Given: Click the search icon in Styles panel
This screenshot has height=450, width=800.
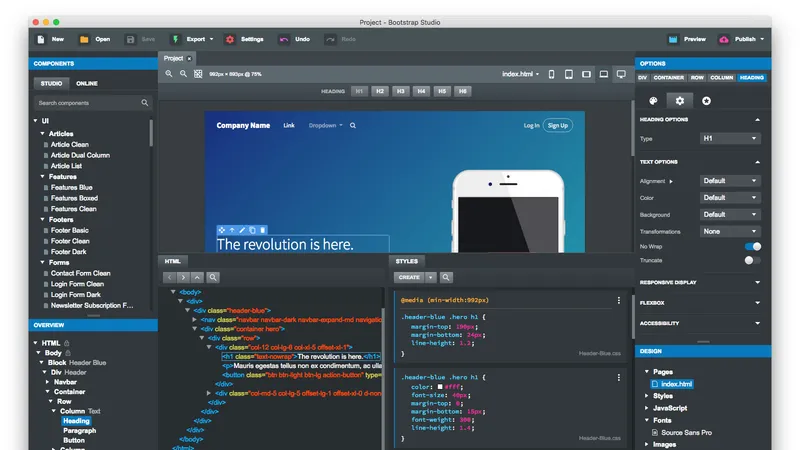Looking at the screenshot, I should tap(446, 277).
